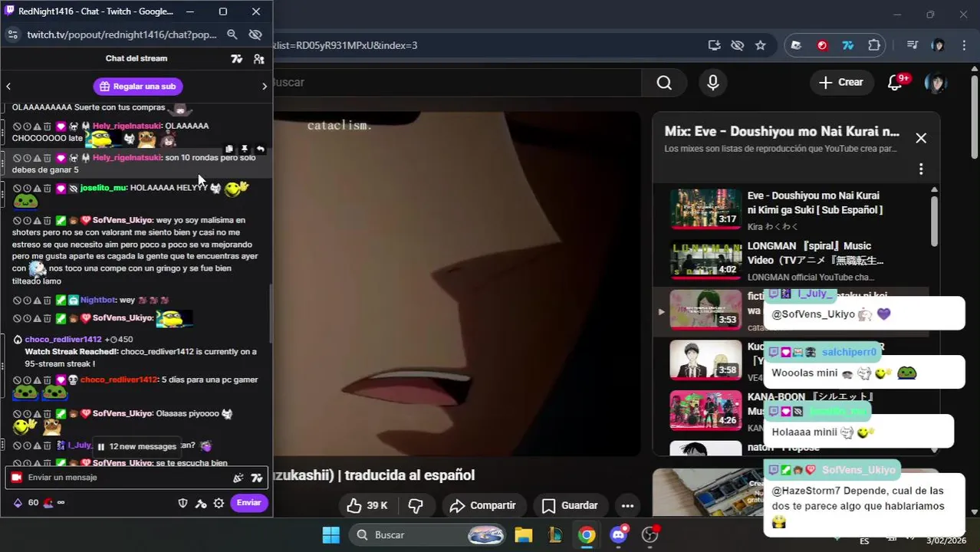980x552 pixels.
Task: Open Discord from taskbar
Action: (x=619, y=535)
